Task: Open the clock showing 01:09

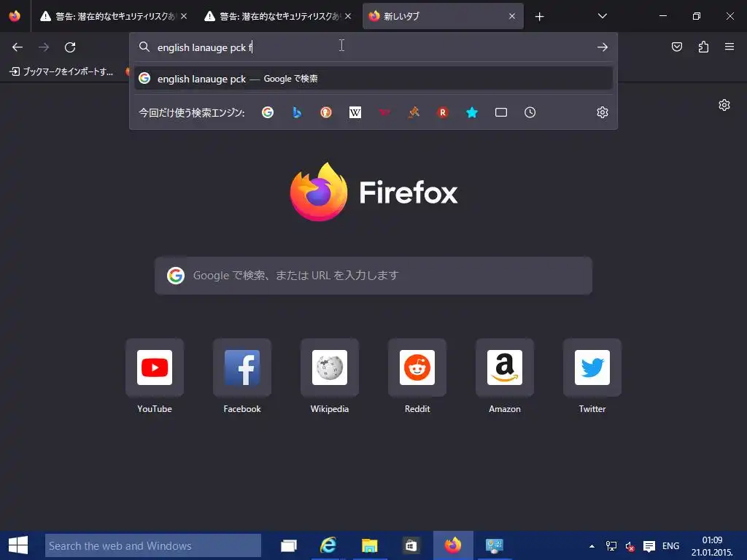Action: tap(712, 546)
